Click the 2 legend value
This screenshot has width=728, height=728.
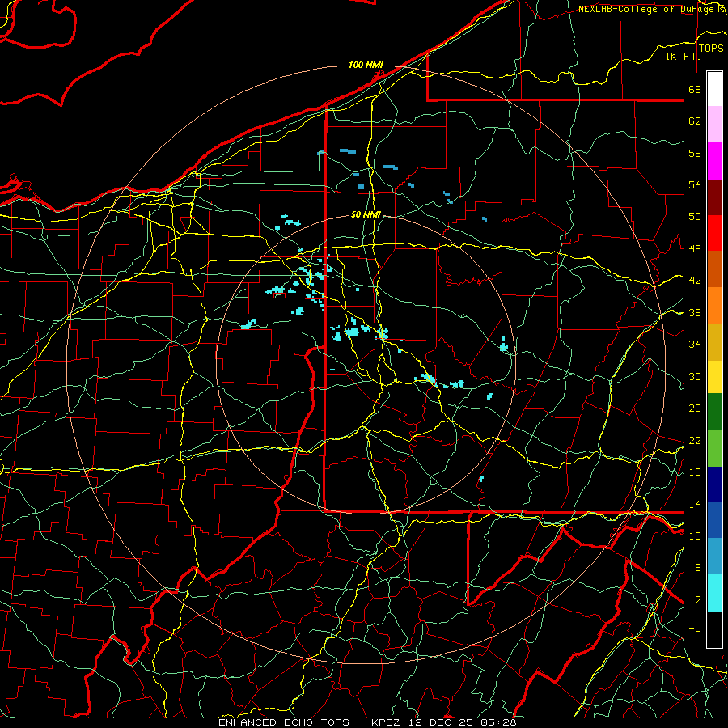pos(698,600)
